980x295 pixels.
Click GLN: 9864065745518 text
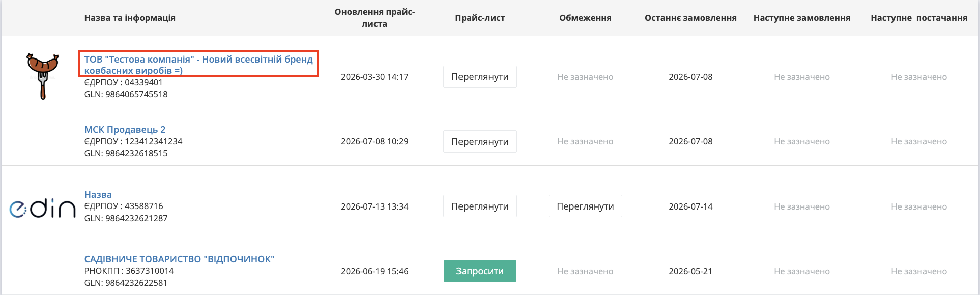click(x=126, y=94)
